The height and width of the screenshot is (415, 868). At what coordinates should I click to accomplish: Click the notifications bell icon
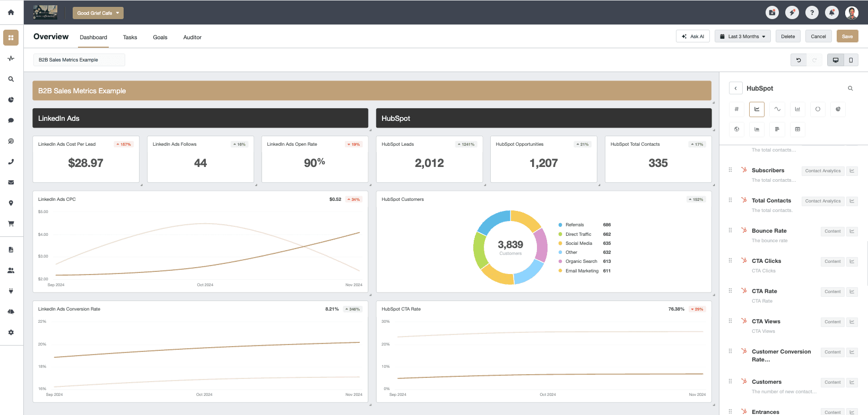(x=831, y=13)
